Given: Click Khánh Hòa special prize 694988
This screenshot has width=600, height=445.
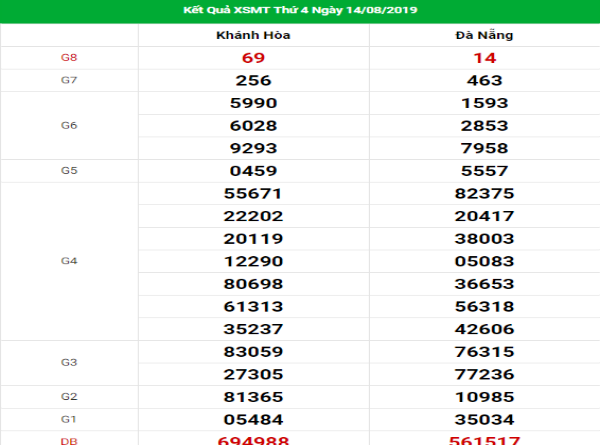Looking at the screenshot, I should (253, 438).
